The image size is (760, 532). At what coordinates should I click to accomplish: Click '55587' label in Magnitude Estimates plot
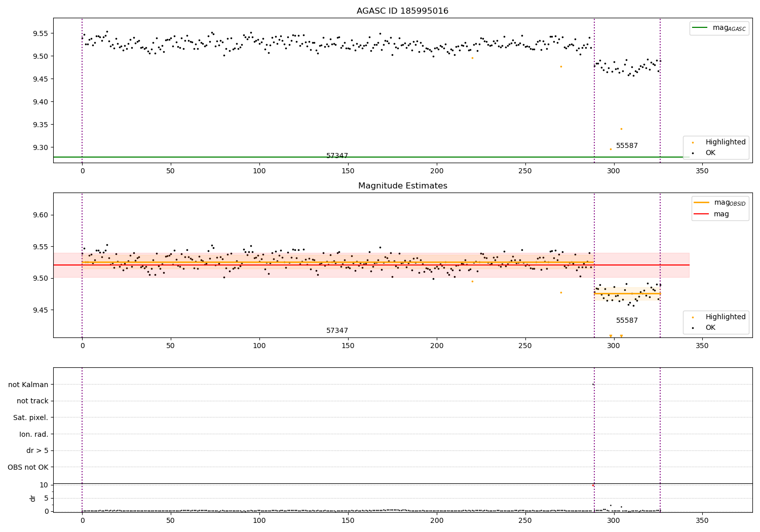pyautogui.click(x=627, y=321)
